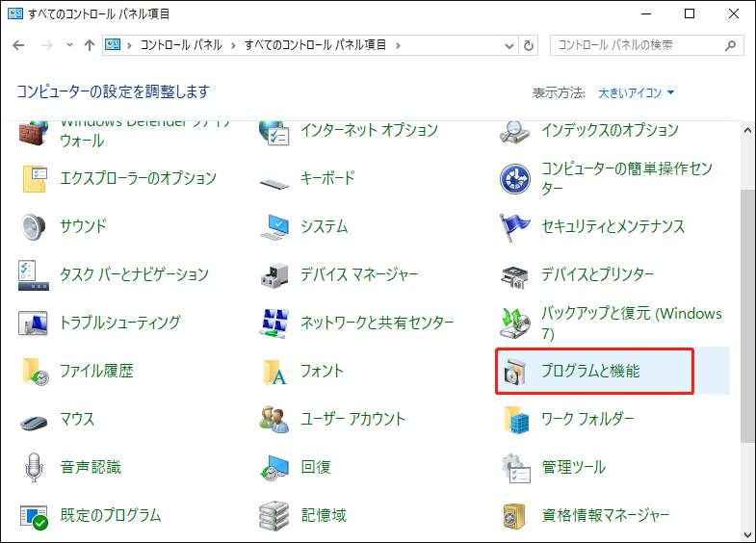
Task: Expand chevron after すべてのコントロール パネル項目 breadcrumb
Action: click(398, 45)
